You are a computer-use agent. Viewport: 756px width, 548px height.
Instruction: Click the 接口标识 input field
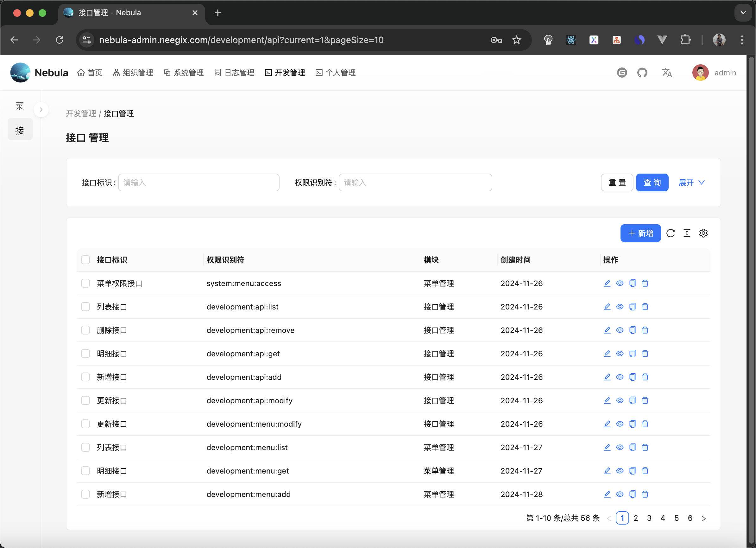pos(199,182)
